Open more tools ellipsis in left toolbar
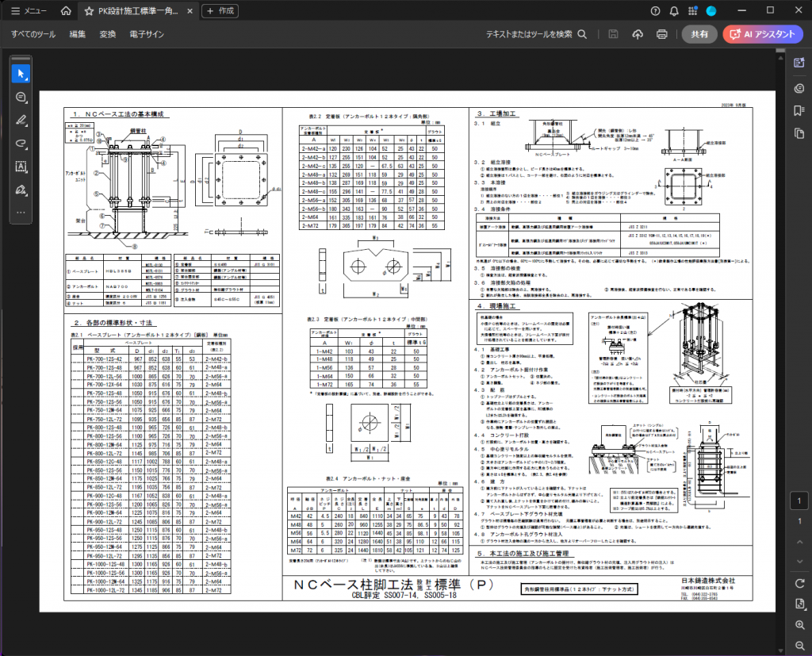 tap(21, 213)
